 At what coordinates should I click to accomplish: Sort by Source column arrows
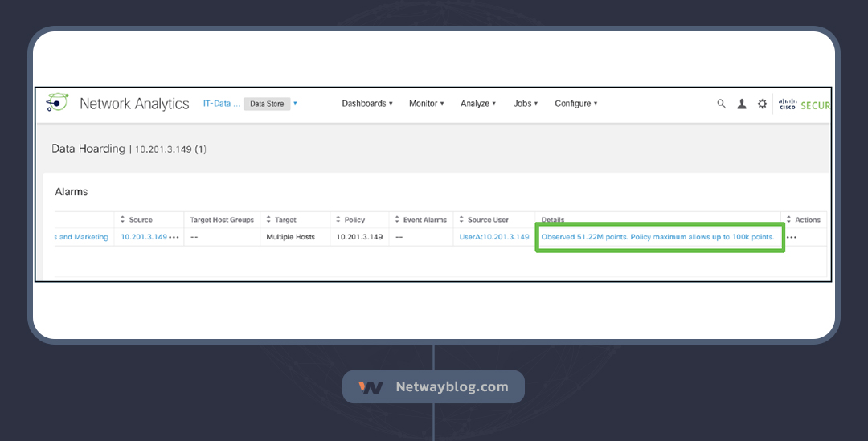pos(123,219)
